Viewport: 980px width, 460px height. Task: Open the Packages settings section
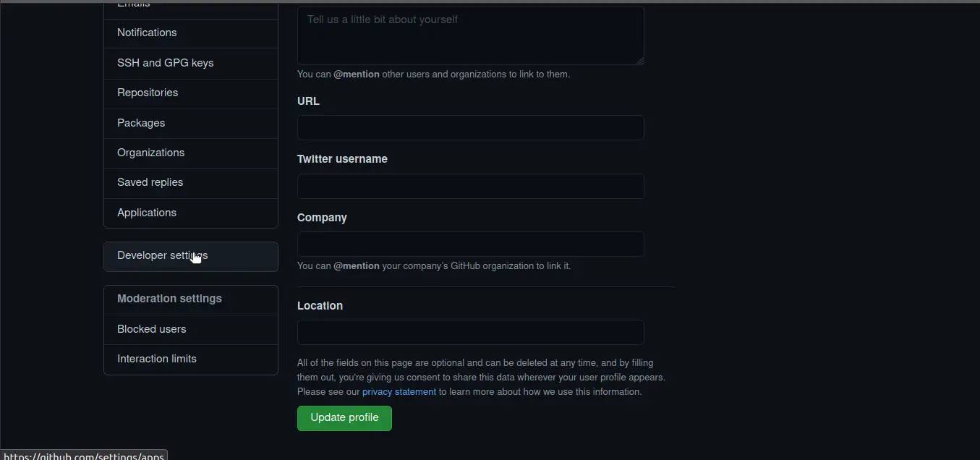[140, 123]
